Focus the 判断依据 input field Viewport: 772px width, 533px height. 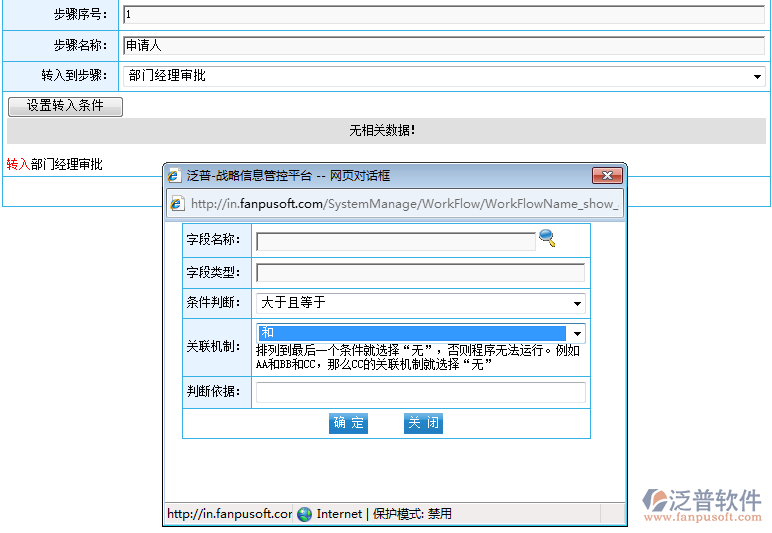click(420, 392)
